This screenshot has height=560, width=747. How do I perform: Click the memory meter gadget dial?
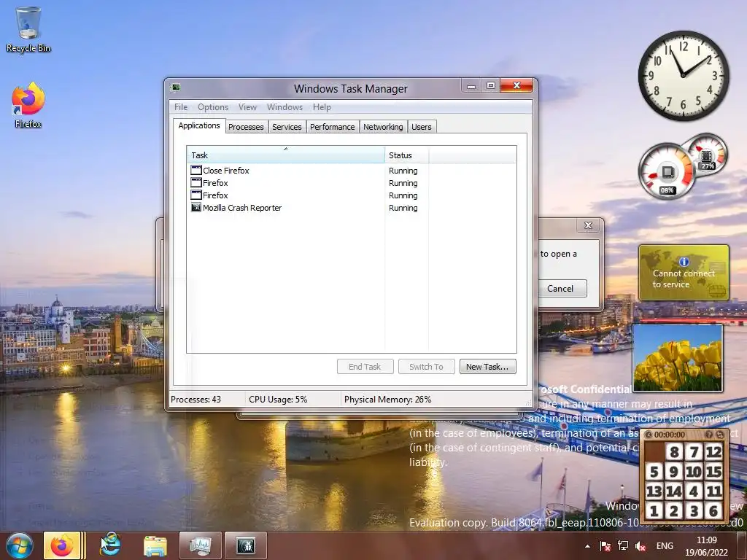tap(707, 154)
